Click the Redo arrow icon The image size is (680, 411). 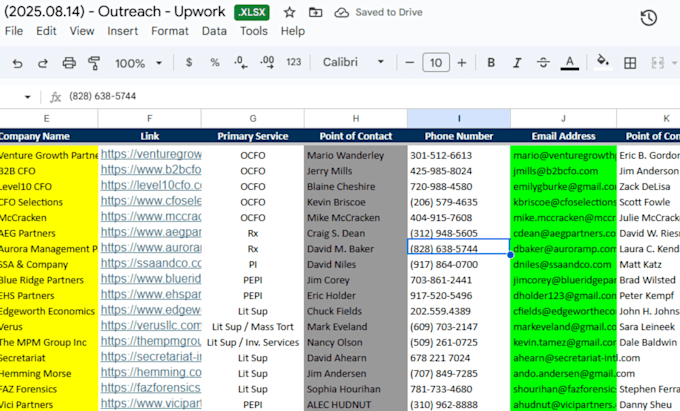click(42, 63)
